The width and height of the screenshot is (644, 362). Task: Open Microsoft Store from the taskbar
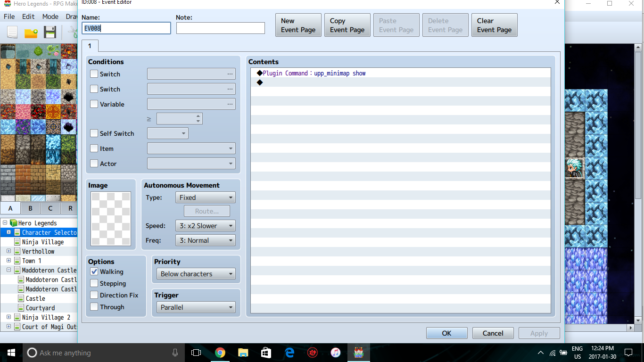coord(266,353)
